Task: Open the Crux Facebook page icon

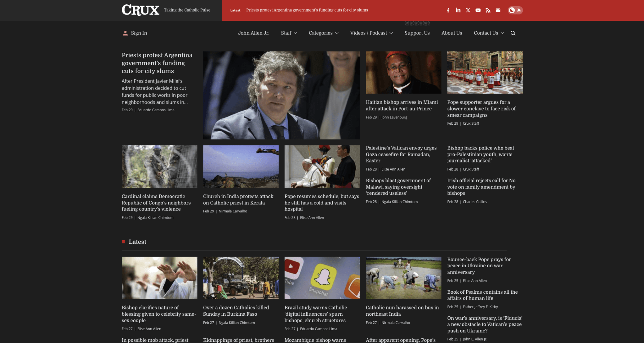Action: coord(448,10)
